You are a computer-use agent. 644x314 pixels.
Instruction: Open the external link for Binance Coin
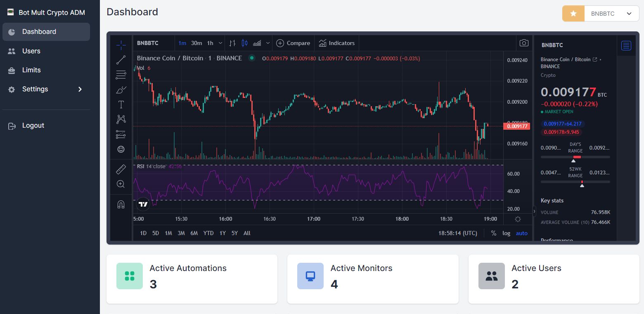coord(595,59)
